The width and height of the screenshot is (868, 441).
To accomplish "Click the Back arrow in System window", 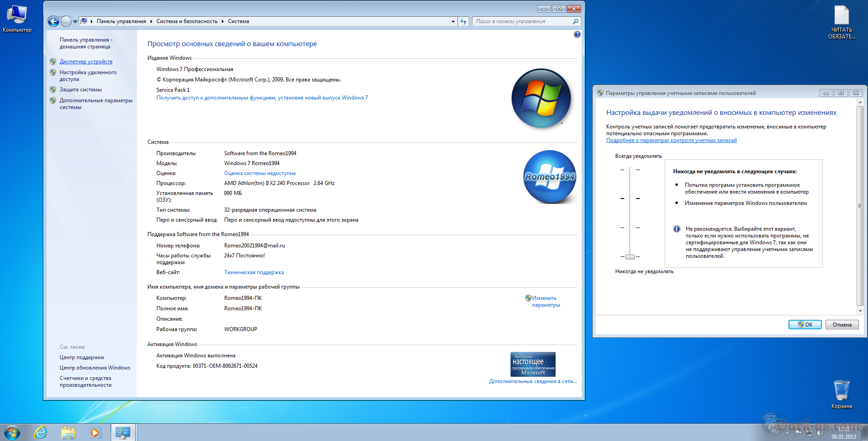I will (53, 21).
